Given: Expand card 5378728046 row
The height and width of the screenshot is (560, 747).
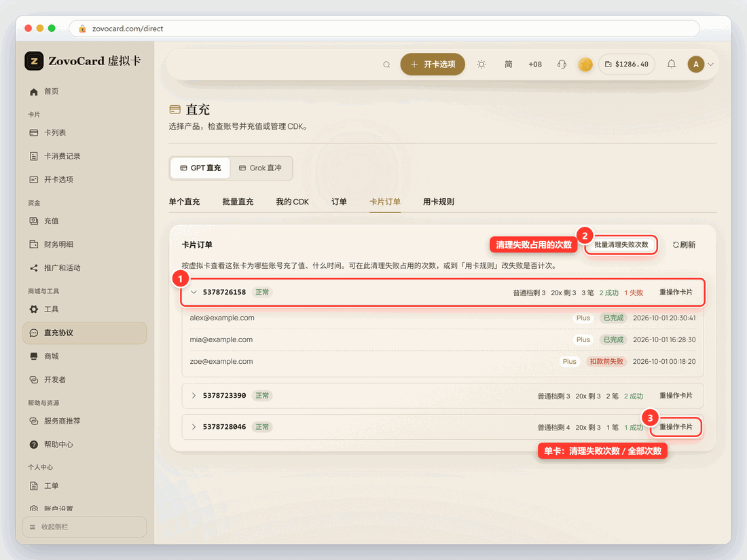Looking at the screenshot, I should [x=194, y=427].
